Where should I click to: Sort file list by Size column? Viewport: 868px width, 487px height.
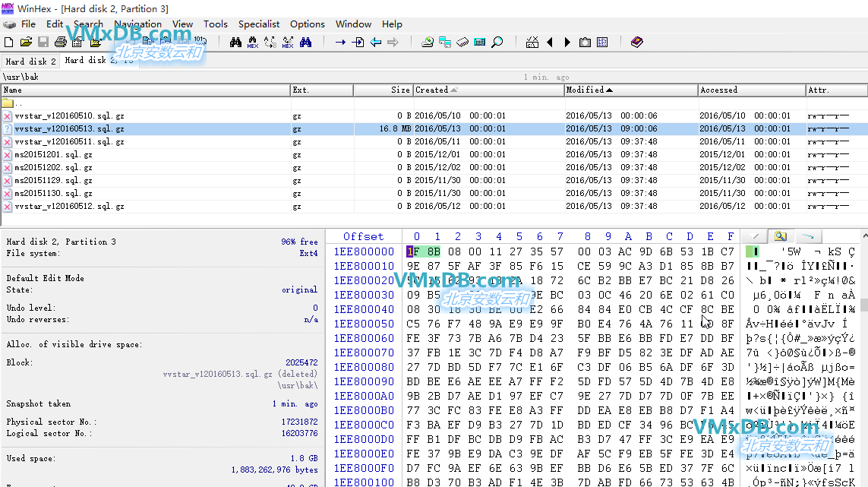383,90
